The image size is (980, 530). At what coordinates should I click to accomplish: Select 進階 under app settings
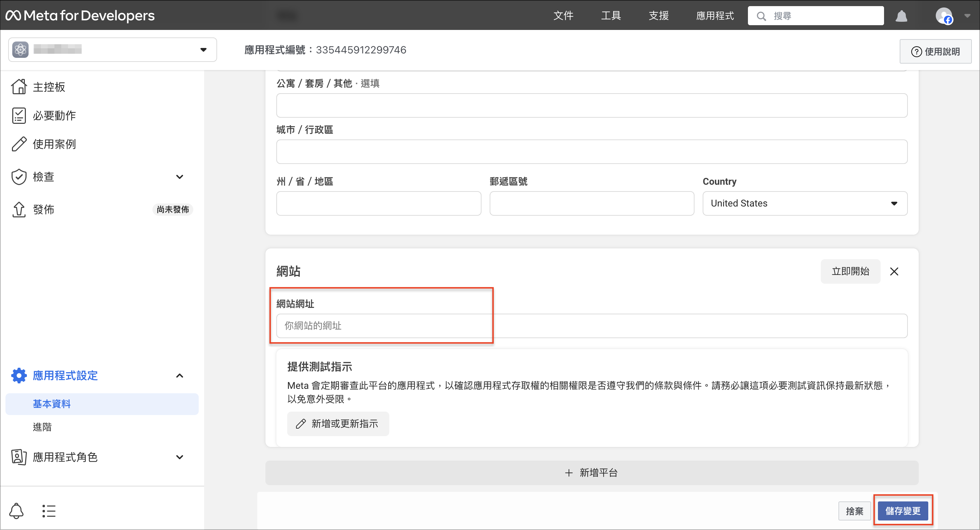42,427
